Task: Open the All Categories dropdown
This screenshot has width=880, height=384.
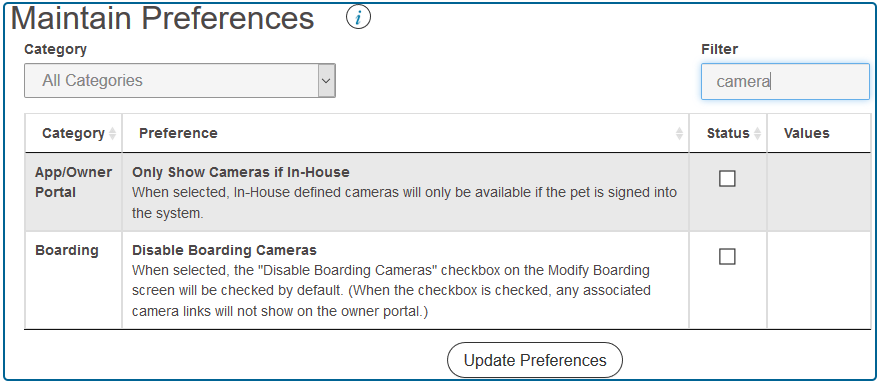Action: (x=180, y=80)
